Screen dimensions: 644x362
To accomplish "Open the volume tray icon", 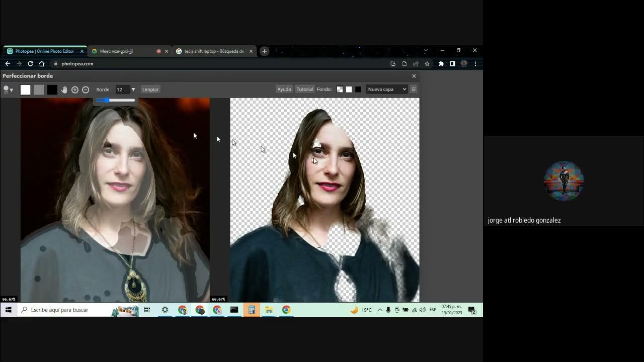I will 422,310.
